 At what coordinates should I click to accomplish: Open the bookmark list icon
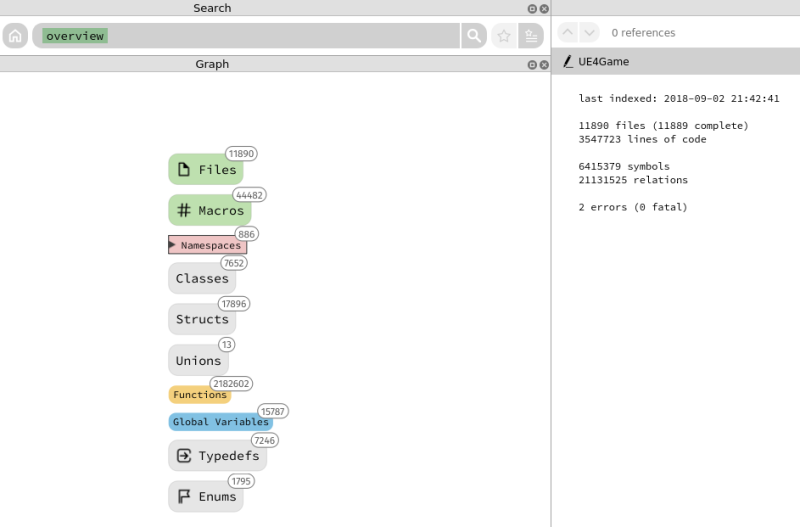point(531,36)
